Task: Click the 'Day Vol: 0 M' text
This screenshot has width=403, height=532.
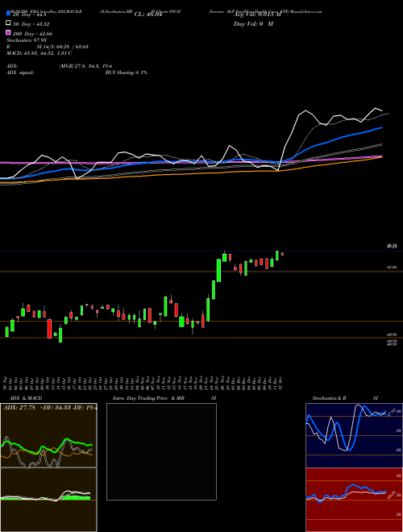Action: [253, 23]
